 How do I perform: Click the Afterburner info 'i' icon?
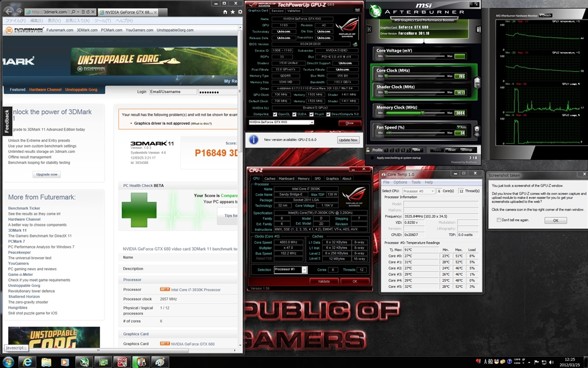click(x=478, y=29)
